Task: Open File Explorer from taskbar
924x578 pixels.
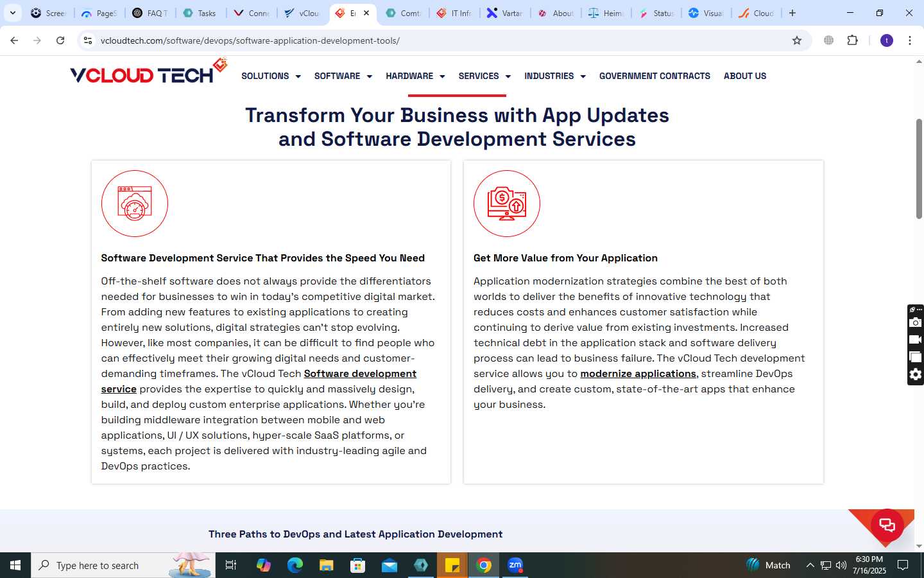Action: [327, 565]
